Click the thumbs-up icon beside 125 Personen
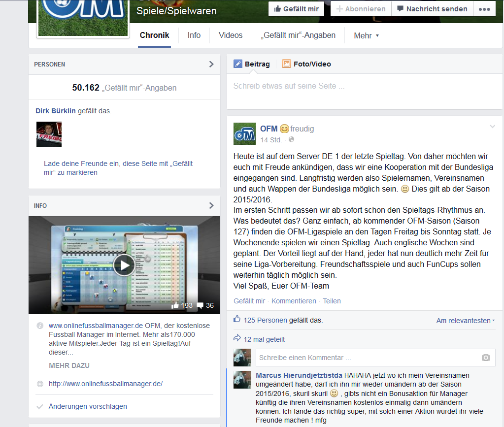Screen dimensions: 504x427 [237, 319]
